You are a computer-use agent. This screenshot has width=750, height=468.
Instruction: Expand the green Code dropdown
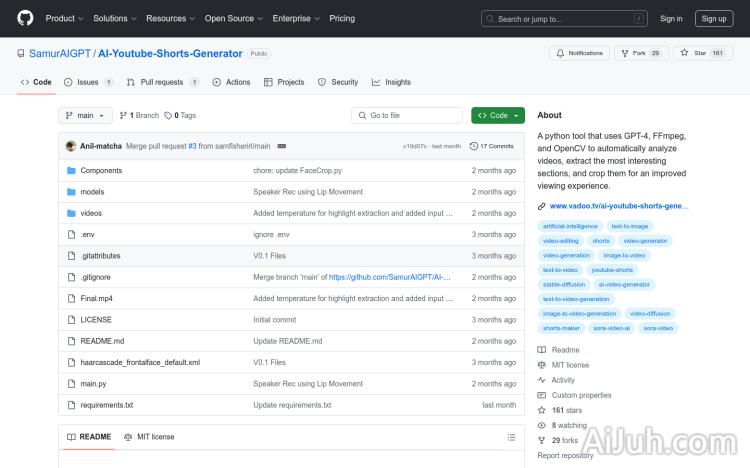coord(498,115)
